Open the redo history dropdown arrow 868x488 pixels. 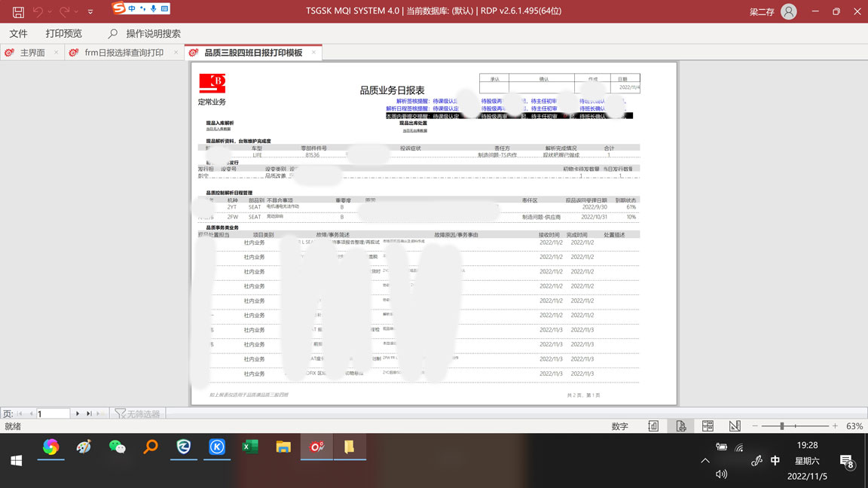[76, 11]
